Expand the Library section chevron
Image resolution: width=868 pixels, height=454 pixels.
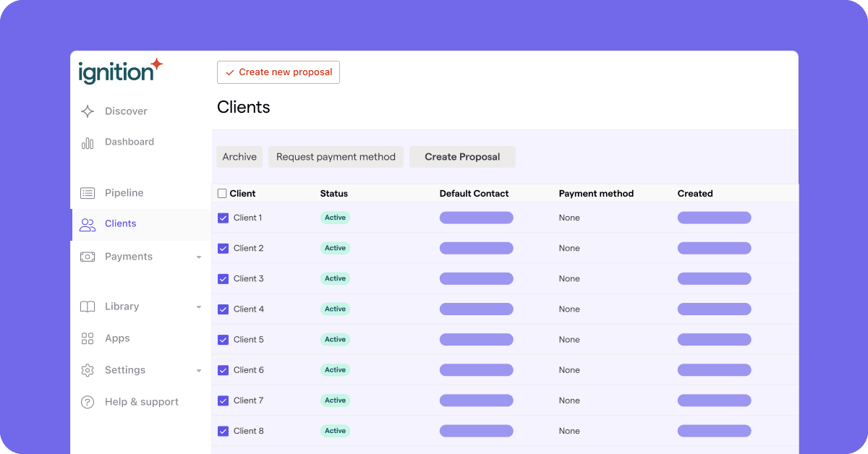tap(199, 307)
